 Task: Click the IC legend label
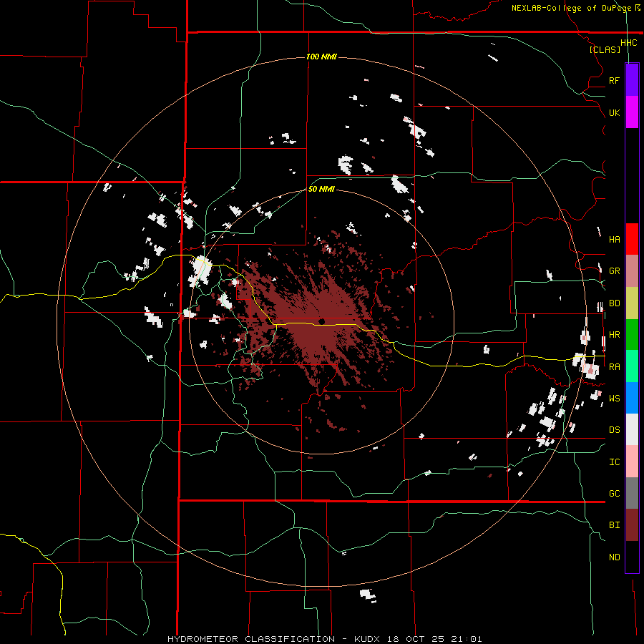coord(614,462)
